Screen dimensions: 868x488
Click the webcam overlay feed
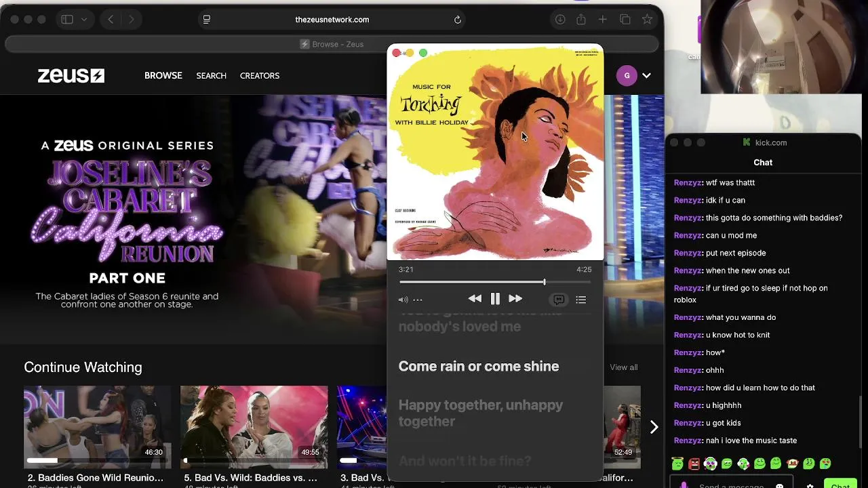tap(782, 47)
